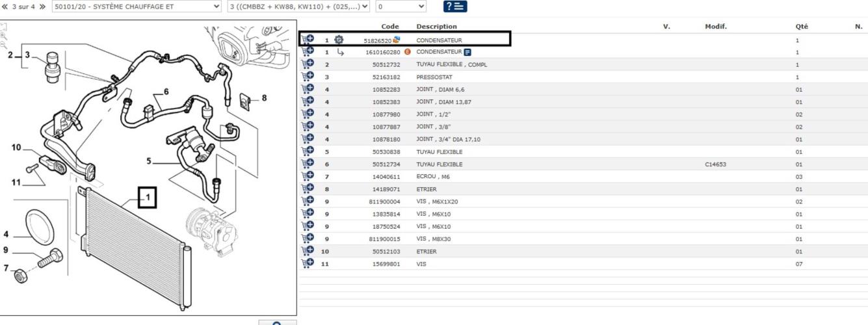
Task: Open the dropdown showing 0
Action: point(401,6)
